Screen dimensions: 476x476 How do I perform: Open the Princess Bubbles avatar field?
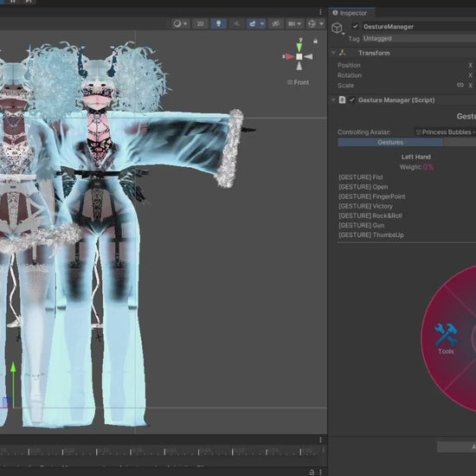445,132
